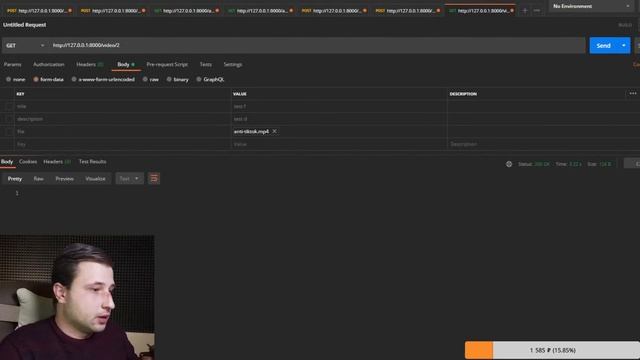This screenshot has width=640, height=360.
Task: Open the request Settings tab
Action: [x=233, y=64]
